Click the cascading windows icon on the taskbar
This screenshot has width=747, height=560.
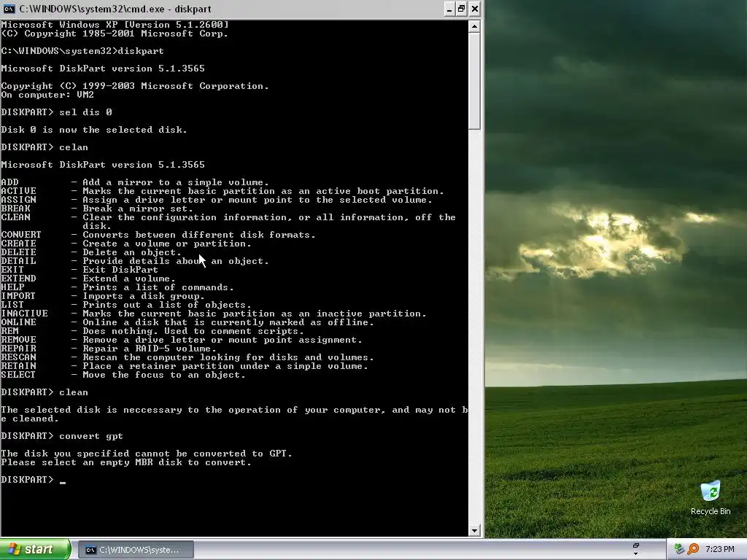[635, 545]
